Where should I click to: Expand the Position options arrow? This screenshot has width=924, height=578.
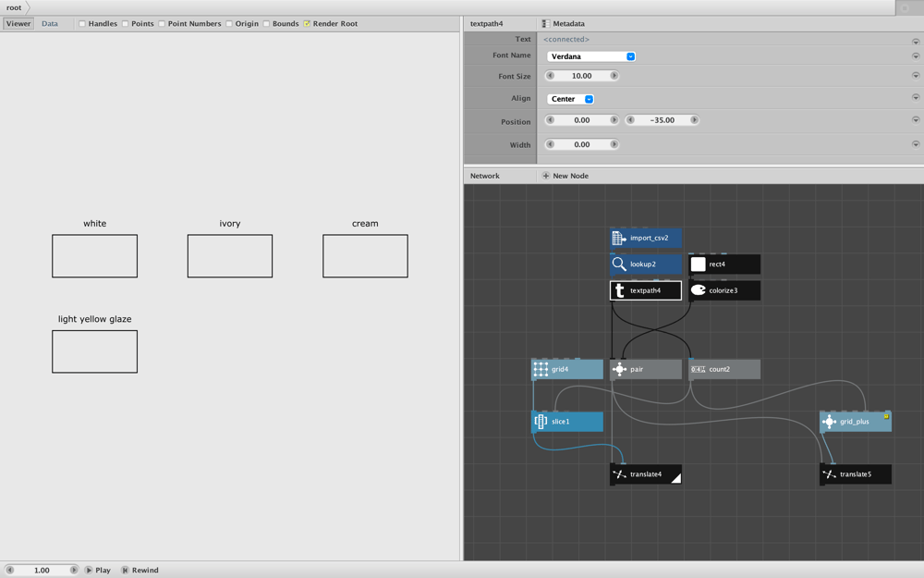[x=916, y=119]
